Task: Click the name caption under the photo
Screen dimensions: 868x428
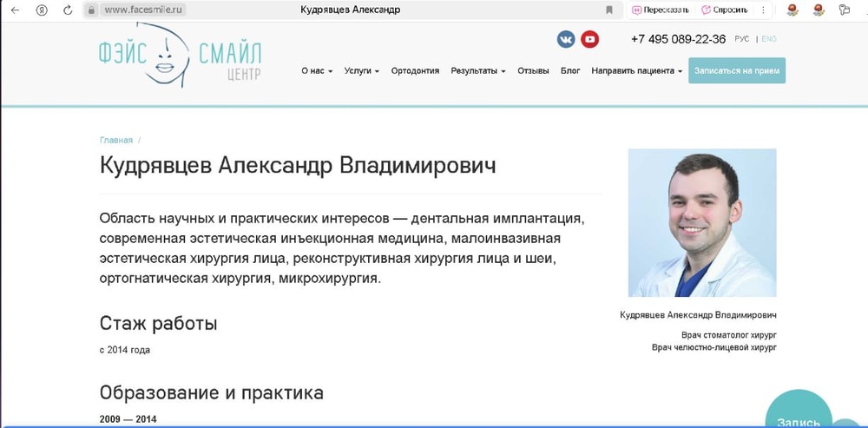Action: coord(698,315)
